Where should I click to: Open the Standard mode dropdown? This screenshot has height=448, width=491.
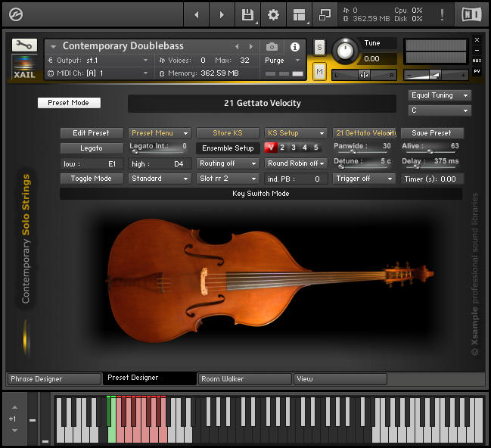160,179
